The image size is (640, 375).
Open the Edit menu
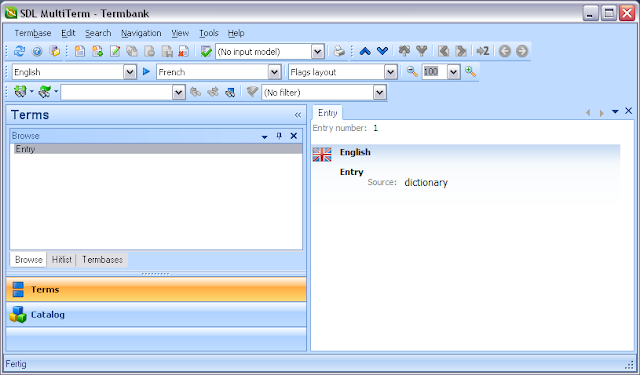pos(68,33)
